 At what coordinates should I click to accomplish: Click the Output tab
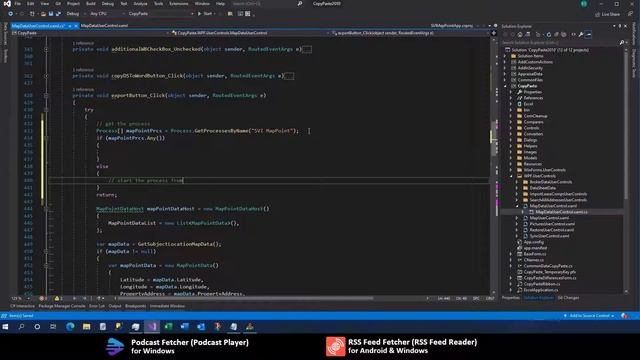coord(115,306)
